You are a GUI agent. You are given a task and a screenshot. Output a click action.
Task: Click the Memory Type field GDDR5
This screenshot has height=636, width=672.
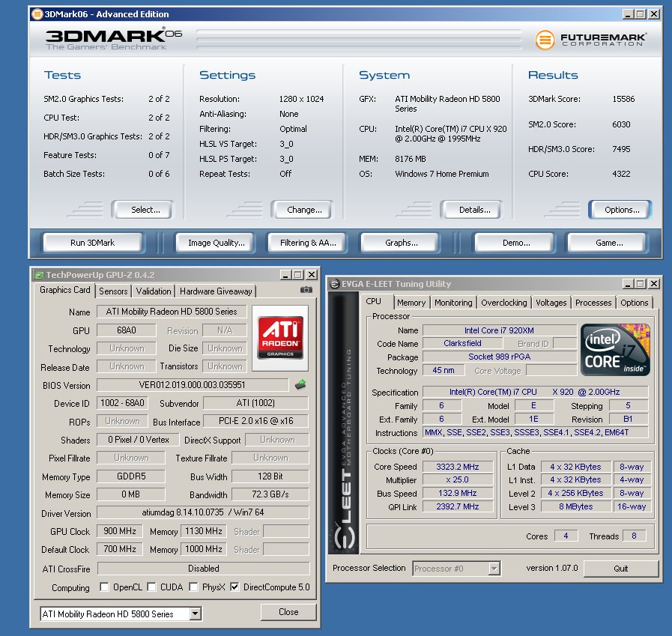pyautogui.click(x=131, y=476)
